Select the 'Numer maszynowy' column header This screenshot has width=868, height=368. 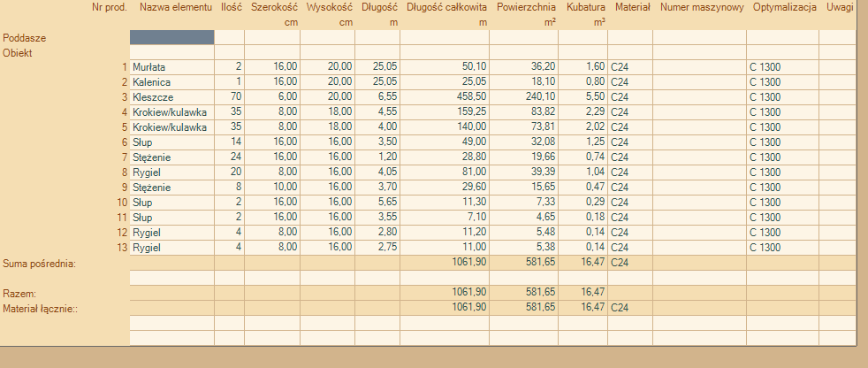[700, 8]
